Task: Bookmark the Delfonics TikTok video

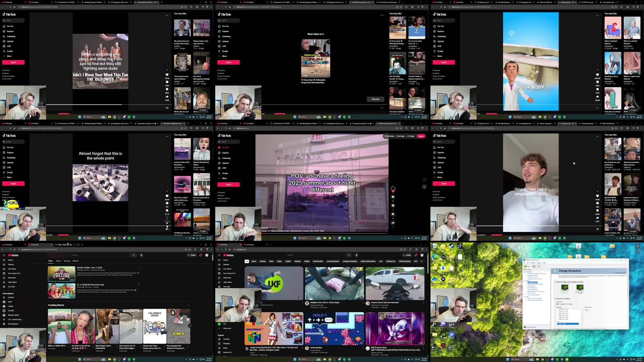Action: (167, 89)
